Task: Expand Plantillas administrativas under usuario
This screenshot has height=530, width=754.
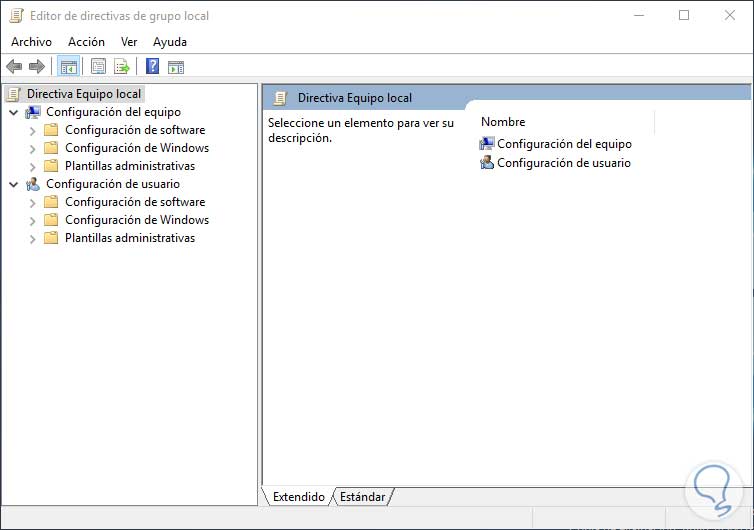Action: click(x=32, y=239)
